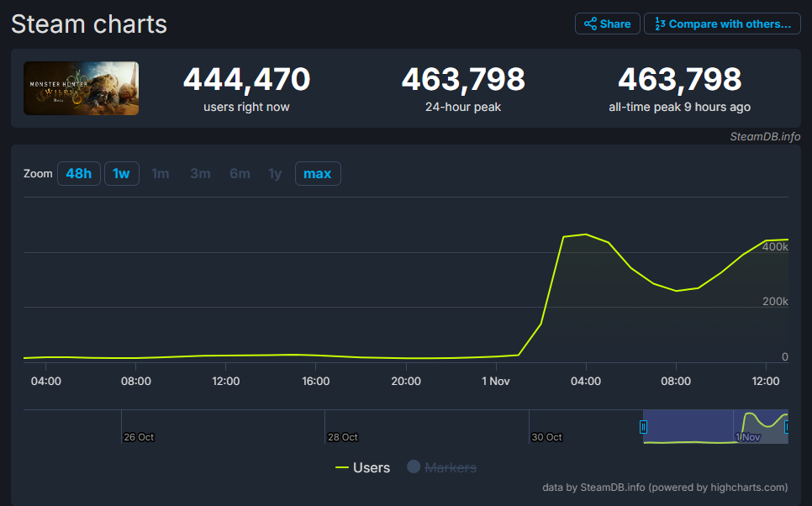
Task: Click the Share button
Action: point(607,24)
